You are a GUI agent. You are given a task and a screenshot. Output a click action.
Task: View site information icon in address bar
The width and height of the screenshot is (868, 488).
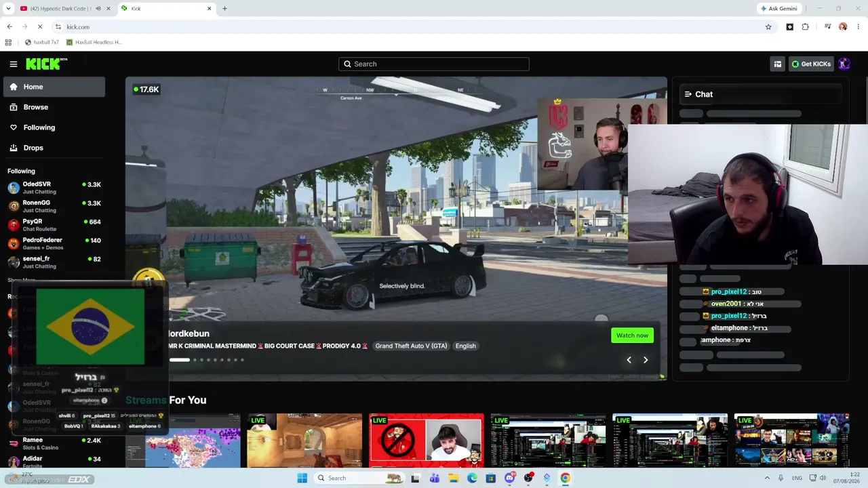[x=58, y=27]
